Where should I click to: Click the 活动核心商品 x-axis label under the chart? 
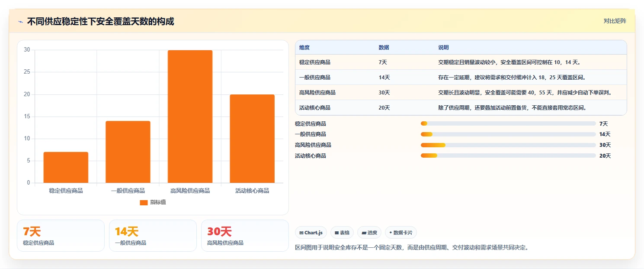252,191
